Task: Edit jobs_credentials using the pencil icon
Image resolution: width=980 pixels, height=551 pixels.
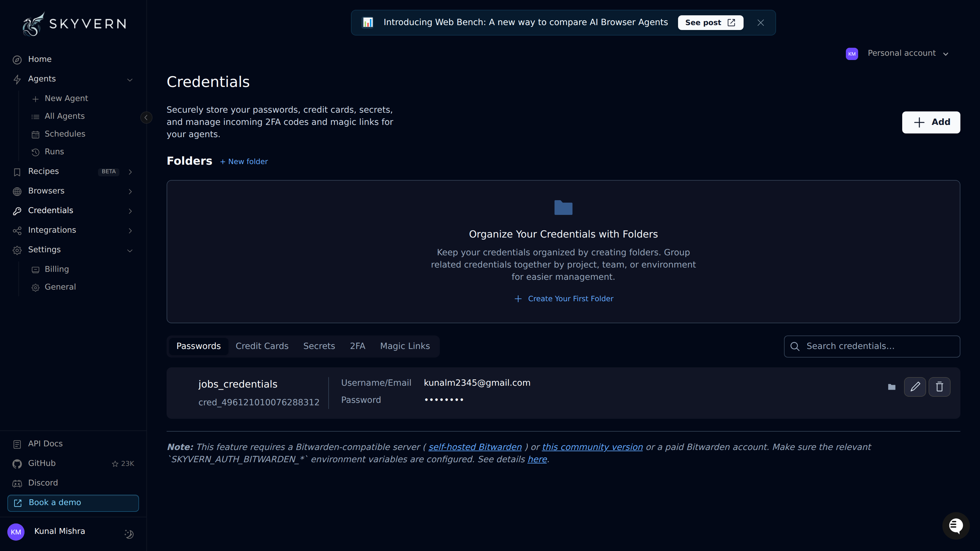Action: (915, 387)
